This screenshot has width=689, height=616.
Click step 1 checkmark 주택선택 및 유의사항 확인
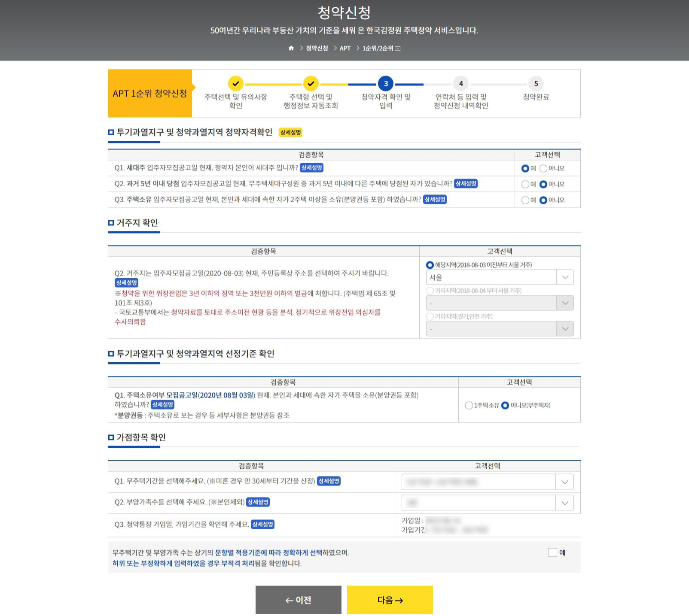pyautogui.click(x=235, y=83)
